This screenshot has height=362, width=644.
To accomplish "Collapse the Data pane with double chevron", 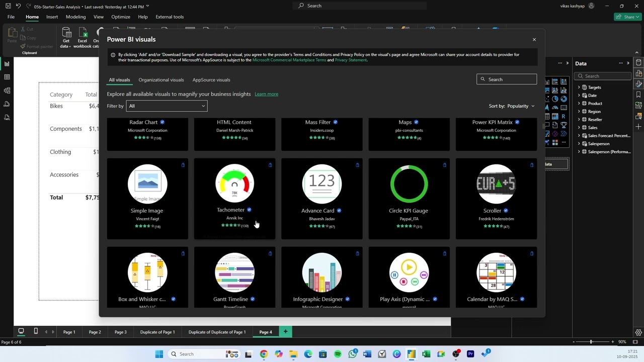I will click(x=628, y=63).
